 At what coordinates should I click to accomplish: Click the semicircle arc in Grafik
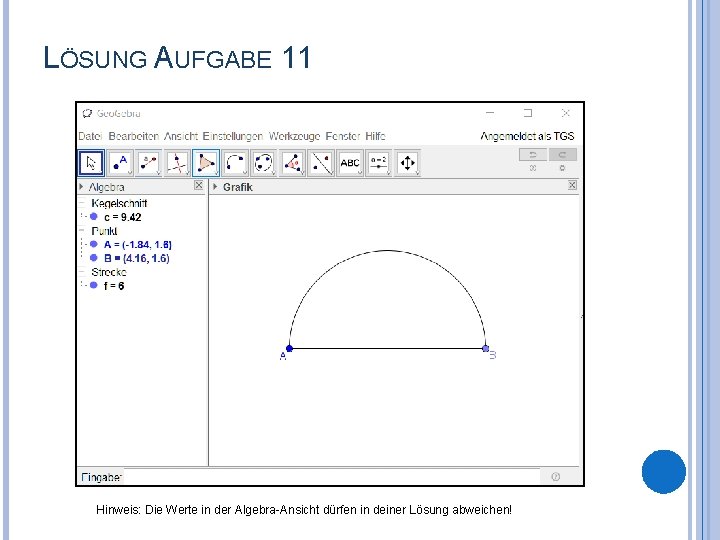(388, 251)
